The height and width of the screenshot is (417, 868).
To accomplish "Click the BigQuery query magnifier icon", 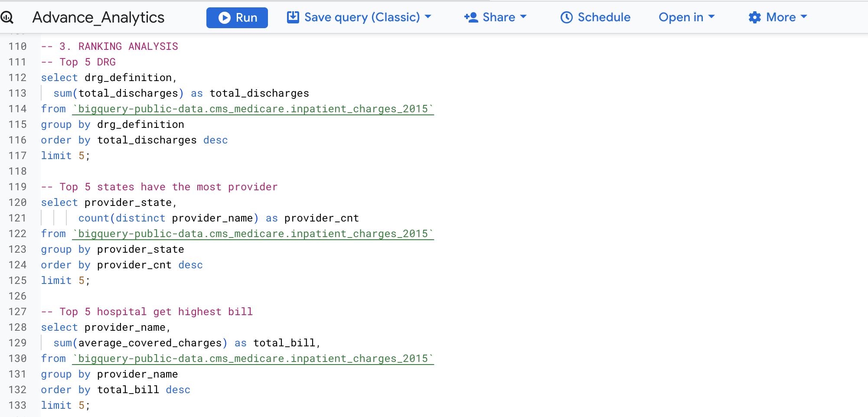I will (7, 17).
